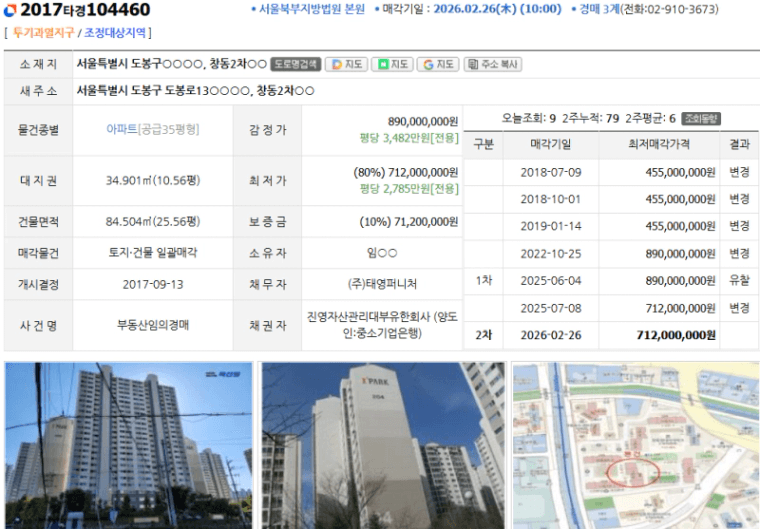Click sale date 2026.02.26(木) (10:00)
760x529 pixels.
coord(497,9)
